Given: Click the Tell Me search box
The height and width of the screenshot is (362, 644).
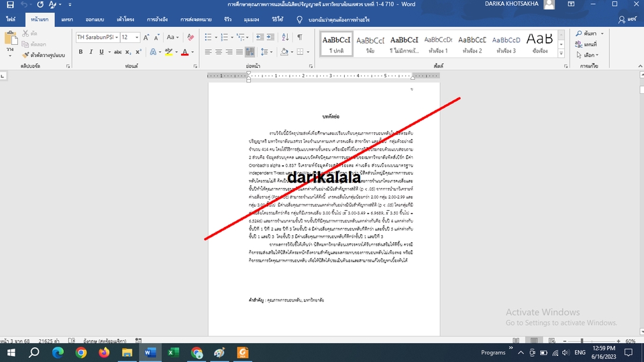Looking at the screenshot, I should click(x=339, y=19).
